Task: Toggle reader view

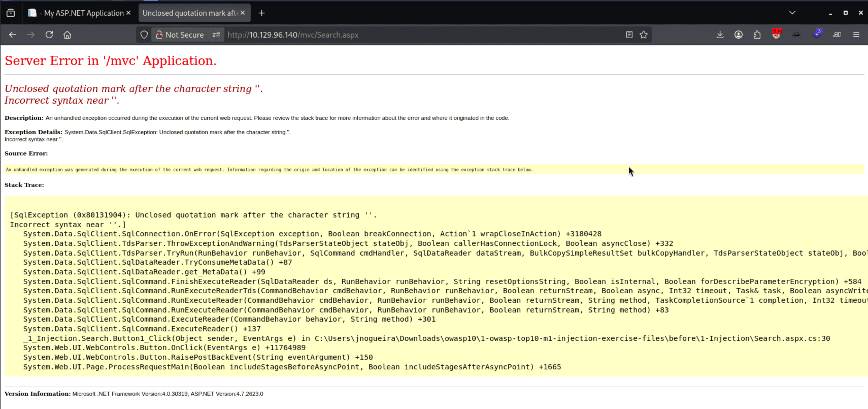Action: [629, 35]
